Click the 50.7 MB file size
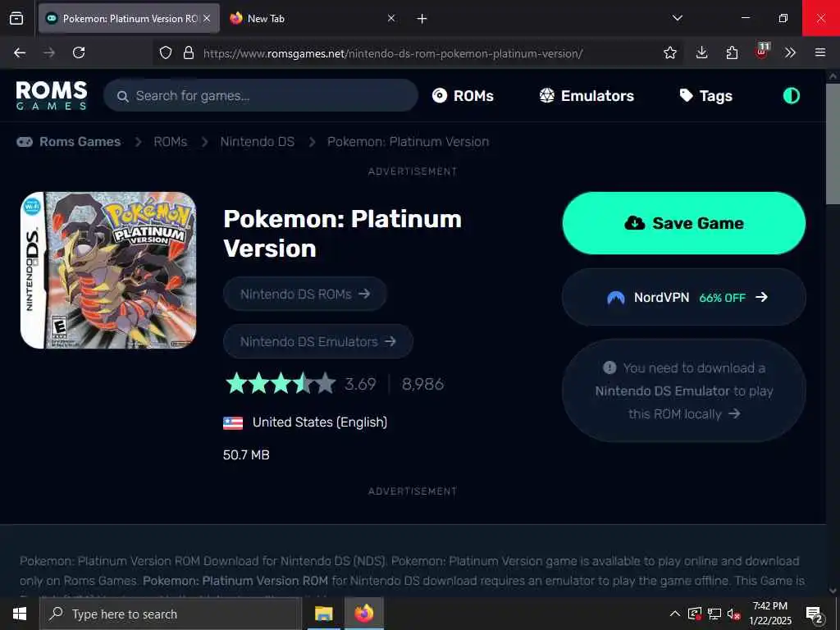 246,454
